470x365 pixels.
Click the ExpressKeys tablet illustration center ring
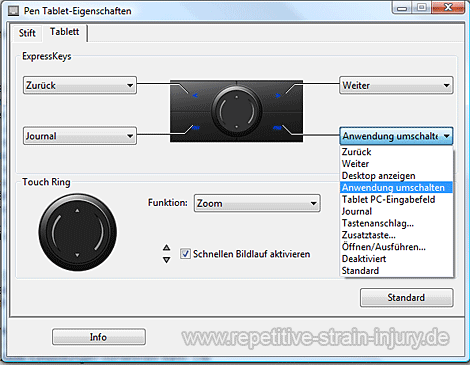coord(236,111)
